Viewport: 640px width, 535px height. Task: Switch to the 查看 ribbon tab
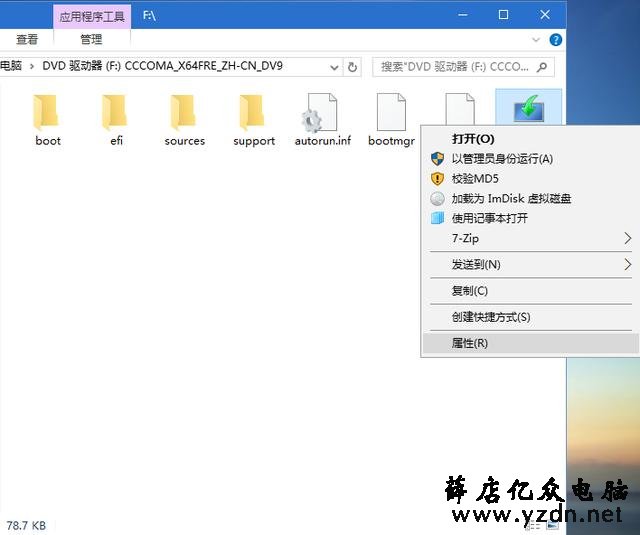(27, 40)
